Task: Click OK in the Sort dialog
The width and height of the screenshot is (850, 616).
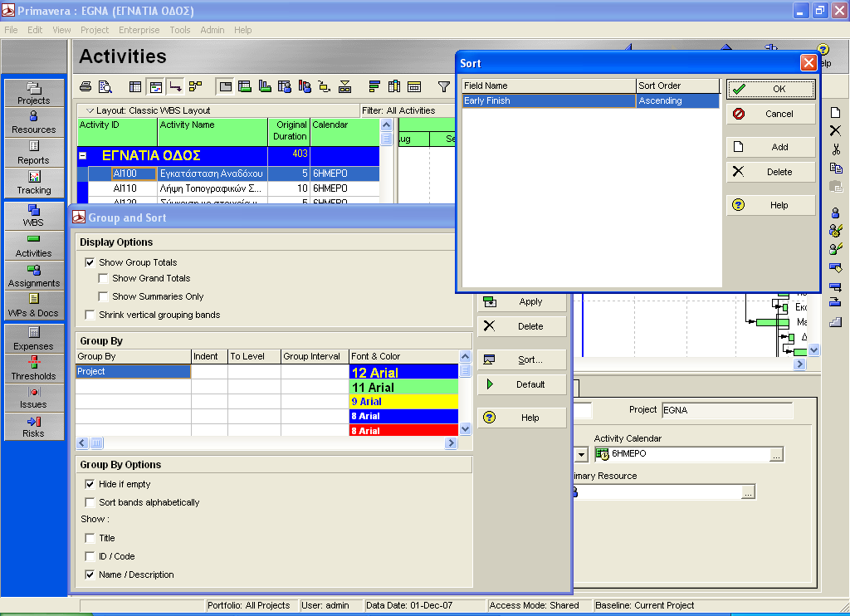Action: [x=770, y=89]
